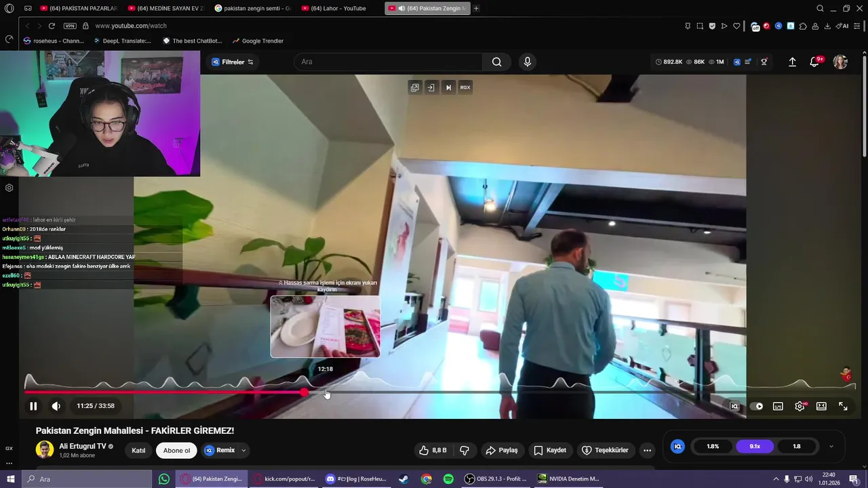Click the red progress bar scrubber
Screen dimensions: 868x488
[x=304, y=392]
